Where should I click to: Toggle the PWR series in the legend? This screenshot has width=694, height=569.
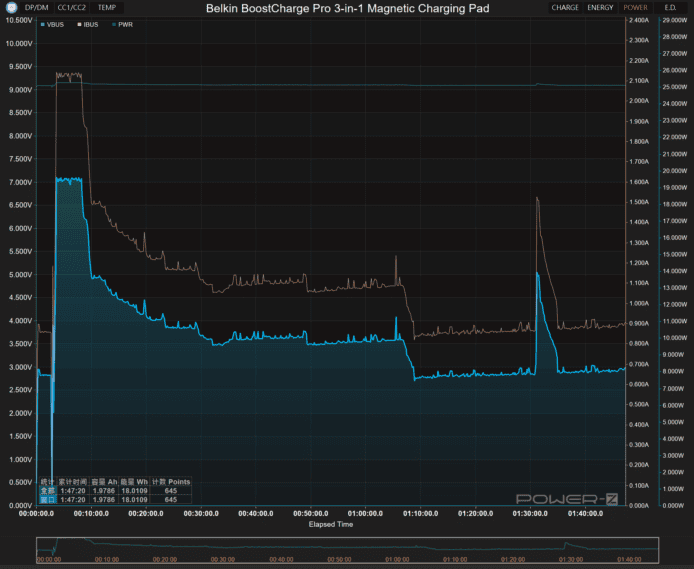pyautogui.click(x=124, y=24)
